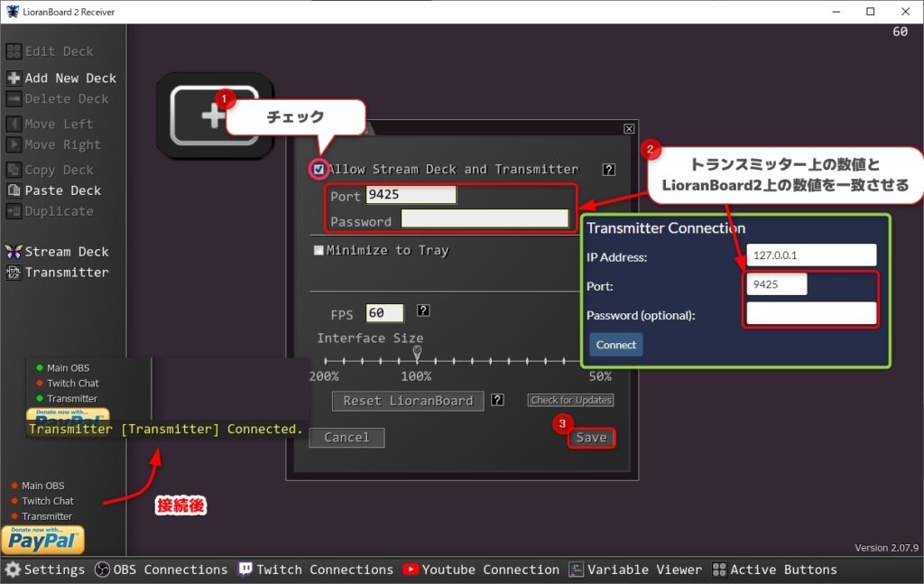Click the Paste Deck clipboard icon
924x584 pixels.
14,190
